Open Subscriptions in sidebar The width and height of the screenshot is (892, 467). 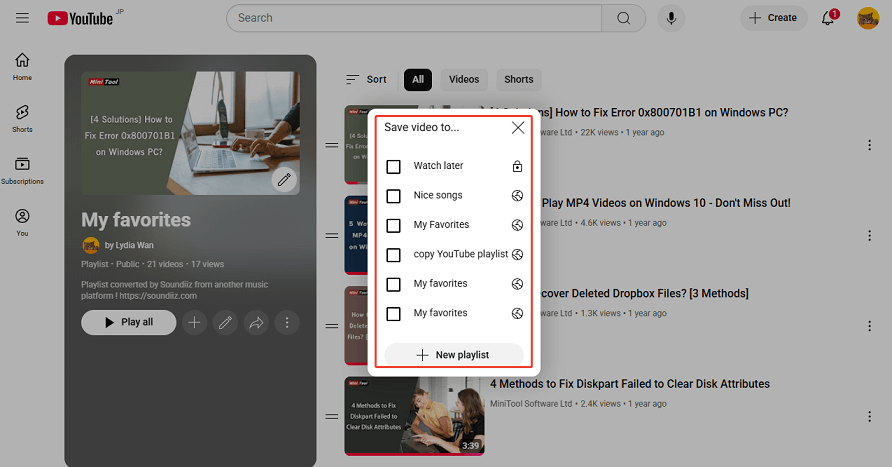[22, 171]
